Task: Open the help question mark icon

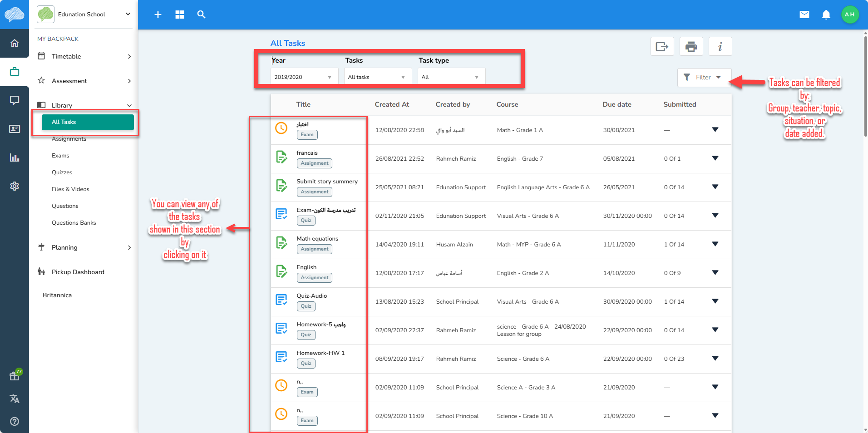Action: click(x=15, y=421)
